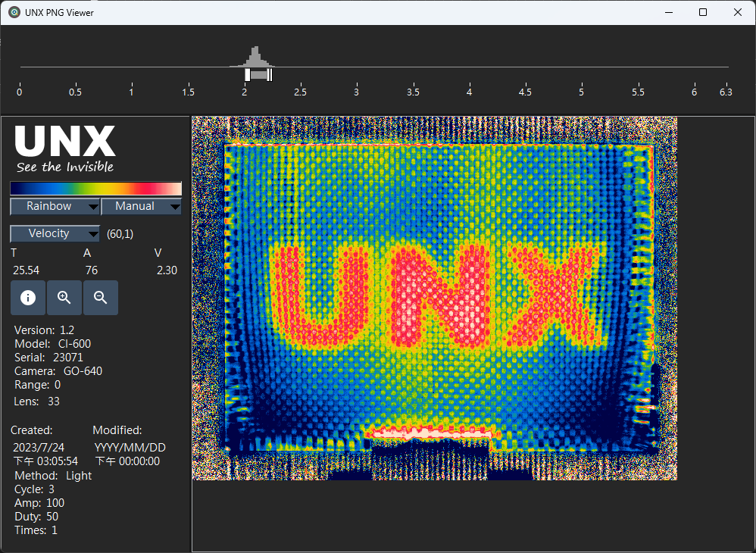Maximize the UNX PNG Viewer window
Viewport: 756px width, 553px height.
click(703, 13)
